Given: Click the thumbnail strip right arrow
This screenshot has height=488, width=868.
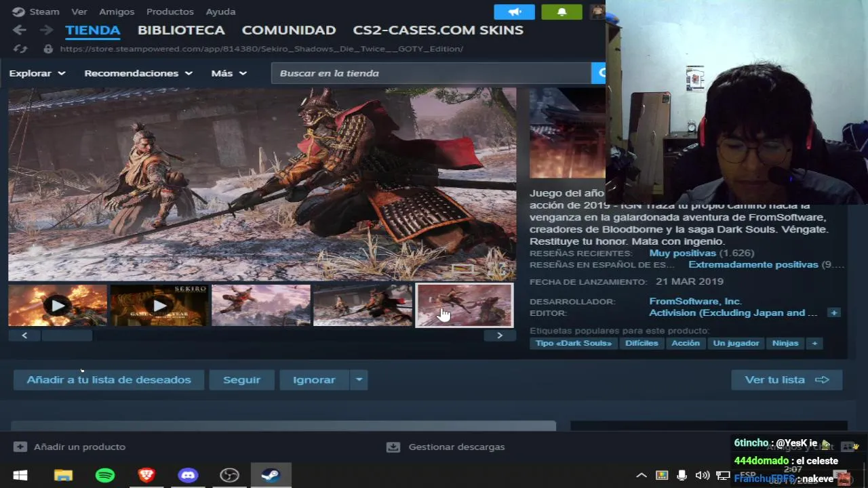Looking at the screenshot, I should [x=500, y=335].
